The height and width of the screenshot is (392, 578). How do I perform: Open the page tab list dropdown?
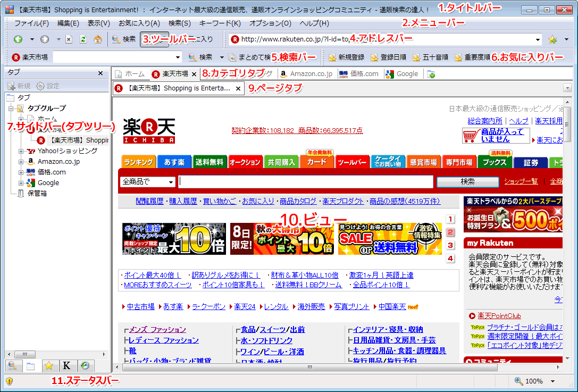coord(567,88)
